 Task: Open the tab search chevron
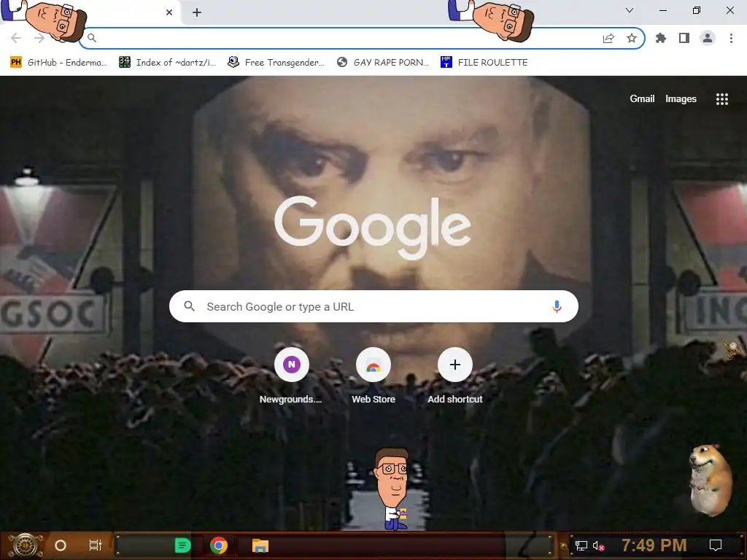point(630,10)
